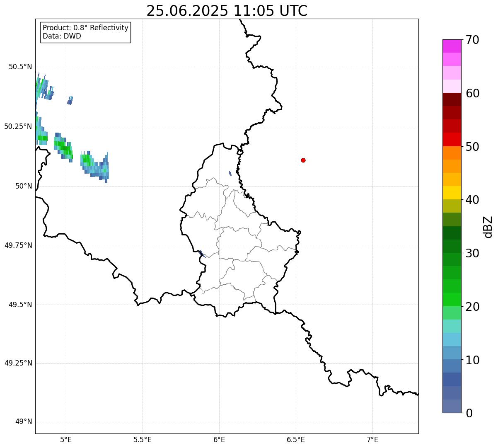Click the colorbar tick label 60

[472, 93]
